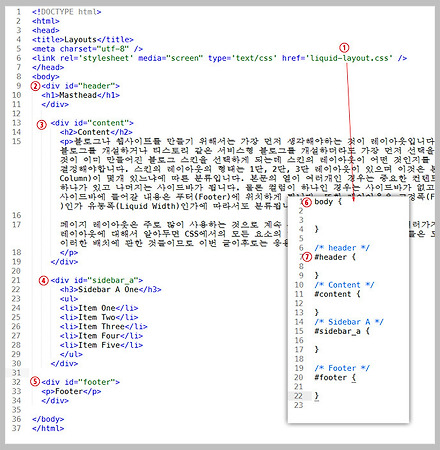
Task: Click the <h2>Content</h2> line
Action: pyautogui.click(x=96, y=132)
